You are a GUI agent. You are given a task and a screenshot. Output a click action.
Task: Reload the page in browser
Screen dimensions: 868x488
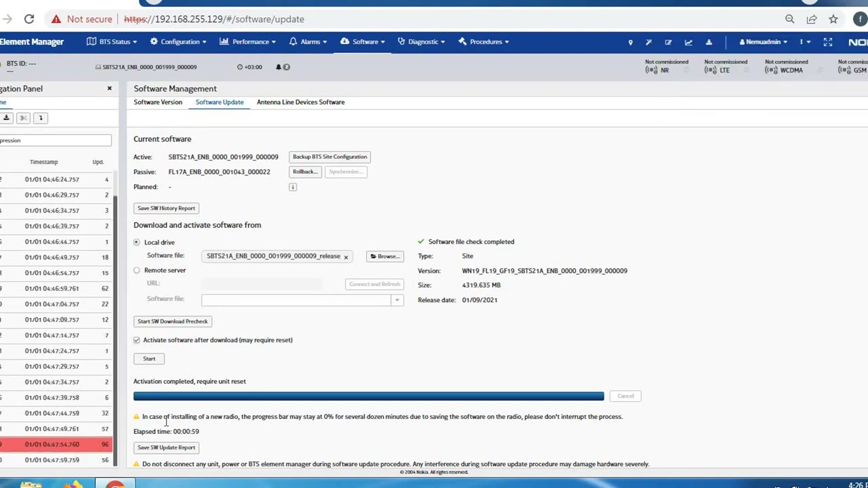(x=29, y=19)
